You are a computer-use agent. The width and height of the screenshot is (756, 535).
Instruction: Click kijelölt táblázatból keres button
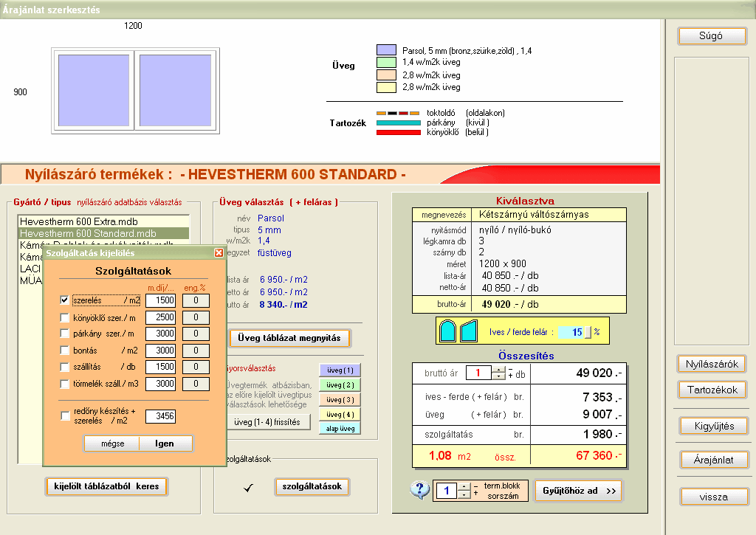(x=106, y=486)
